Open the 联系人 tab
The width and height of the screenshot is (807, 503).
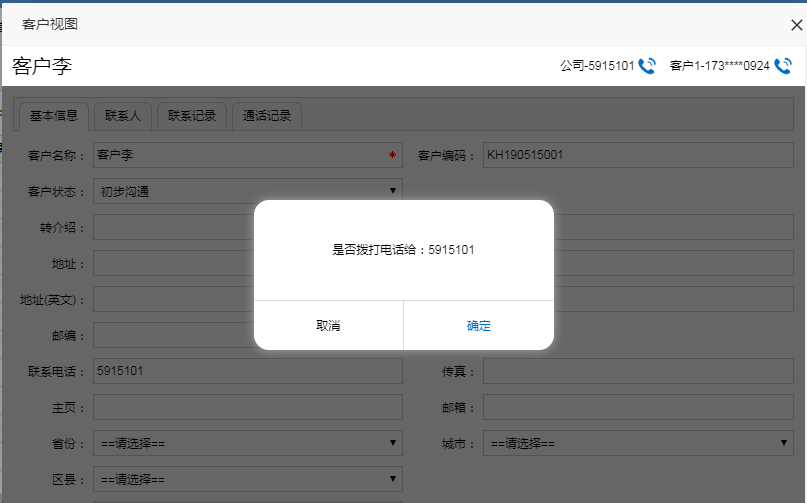click(123, 116)
